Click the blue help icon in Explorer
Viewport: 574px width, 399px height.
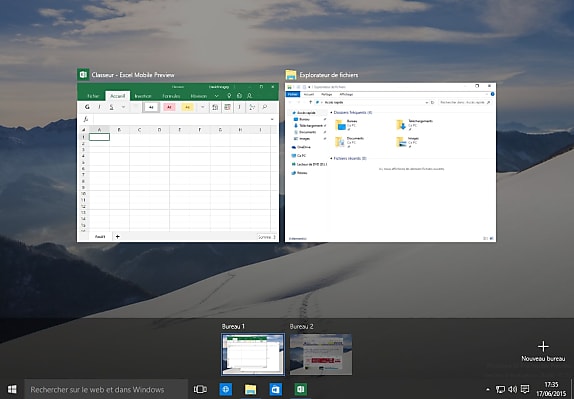[x=492, y=94]
